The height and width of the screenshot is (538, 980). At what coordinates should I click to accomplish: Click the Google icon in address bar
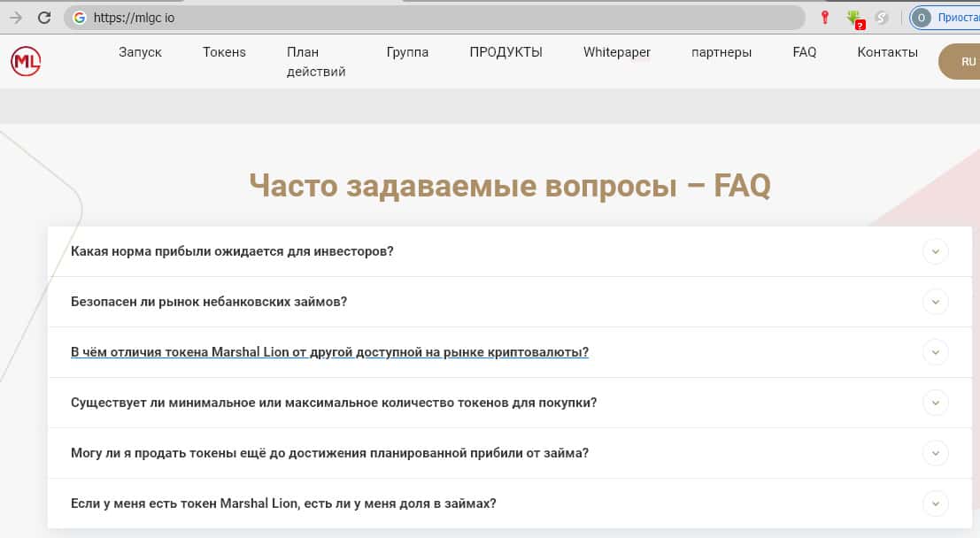coord(79,18)
